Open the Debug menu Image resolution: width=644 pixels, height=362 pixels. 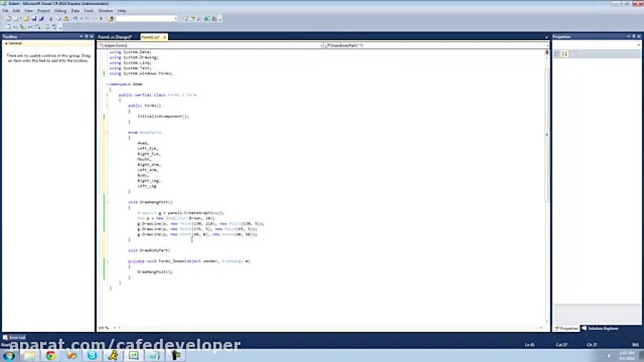click(60, 11)
